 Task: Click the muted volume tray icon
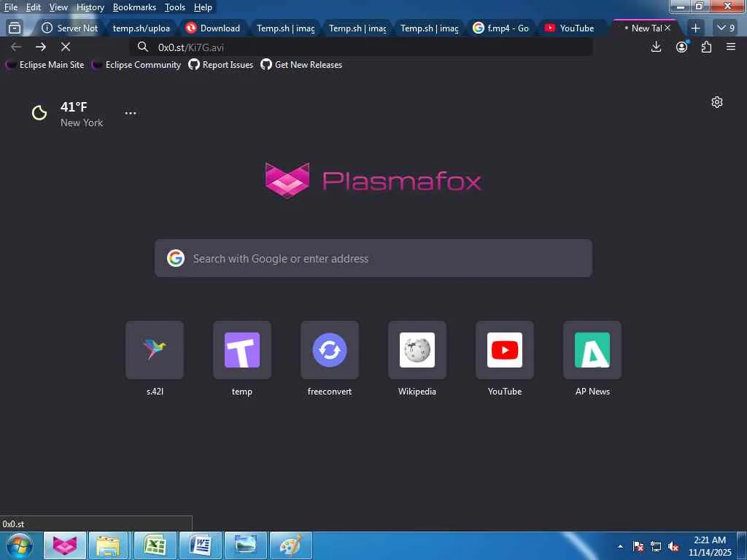coord(673,547)
